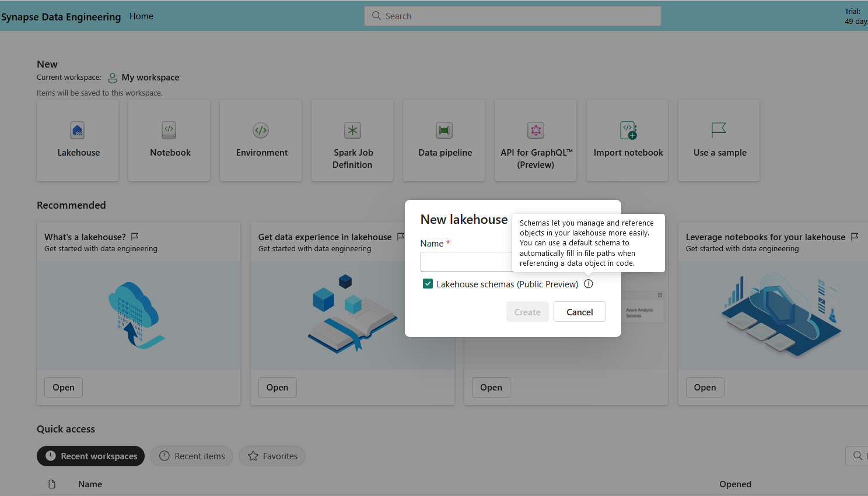
Task: Select the Spark Job Definition icon
Action: pos(352,130)
